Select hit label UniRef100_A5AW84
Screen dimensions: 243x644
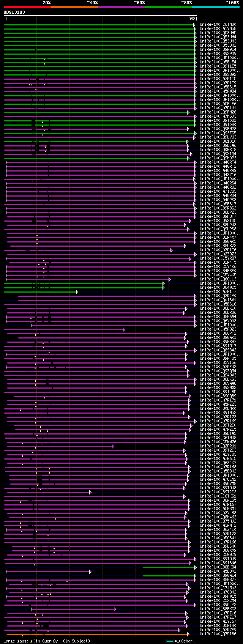tap(218, 91)
